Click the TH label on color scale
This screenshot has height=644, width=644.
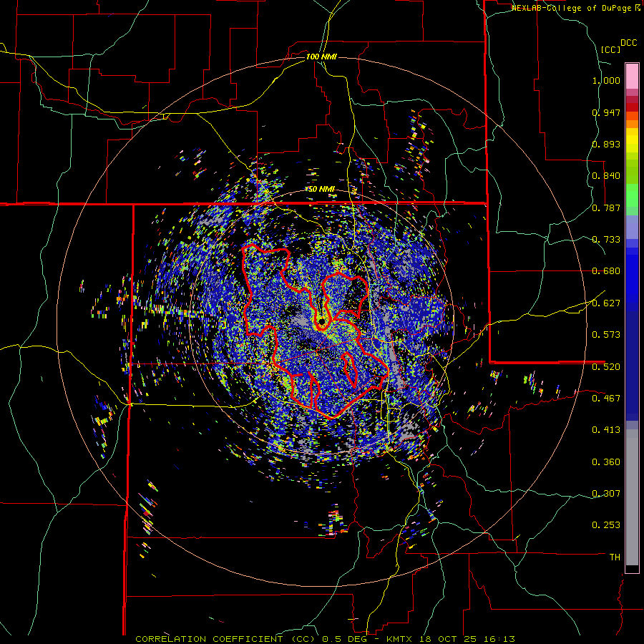pos(615,557)
